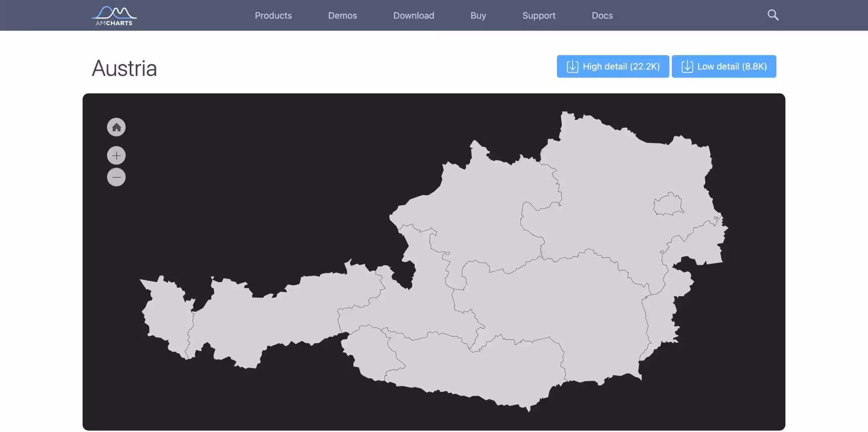Click the amCharts logo

click(x=114, y=16)
